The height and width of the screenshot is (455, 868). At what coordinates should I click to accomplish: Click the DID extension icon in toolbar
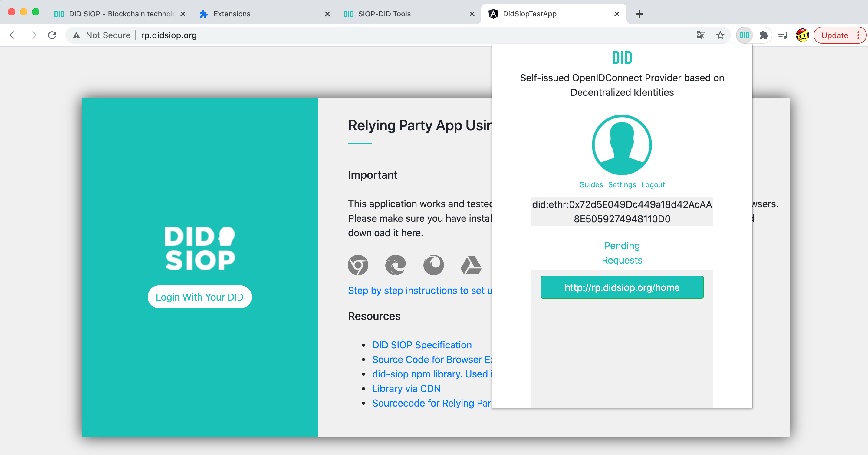coord(744,35)
